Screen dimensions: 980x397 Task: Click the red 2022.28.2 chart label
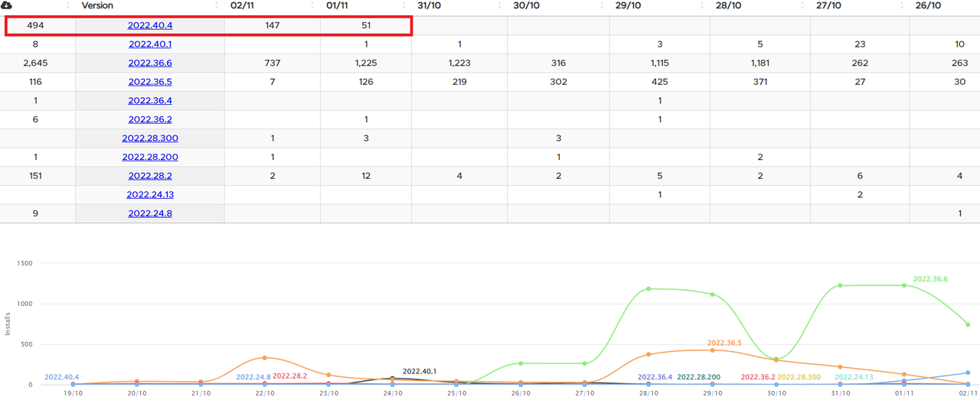(x=289, y=376)
